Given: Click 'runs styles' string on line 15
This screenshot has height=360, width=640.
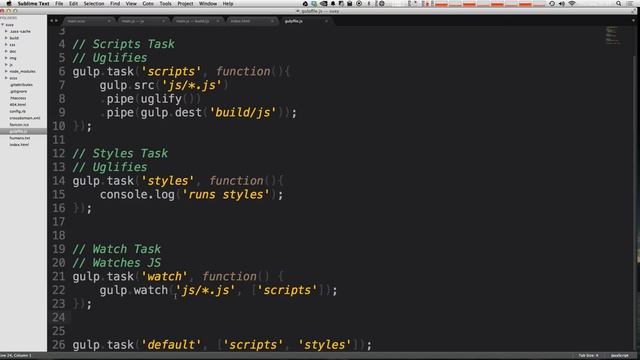Looking at the screenshot, I should coord(226,194).
